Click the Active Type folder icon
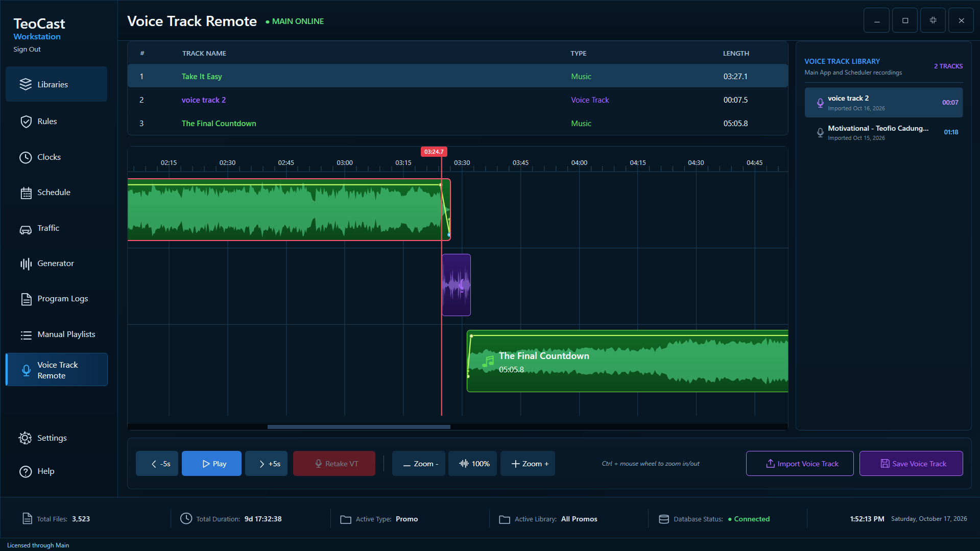Image resolution: width=980 pixels, height=551 pixels. tap(346, 519)
